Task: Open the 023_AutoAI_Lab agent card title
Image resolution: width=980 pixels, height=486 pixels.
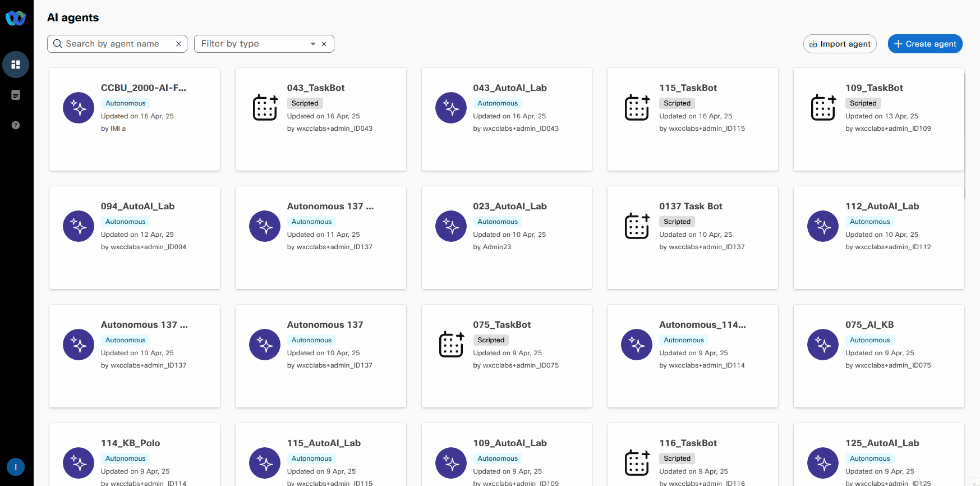Action: (x=509, y=206)
